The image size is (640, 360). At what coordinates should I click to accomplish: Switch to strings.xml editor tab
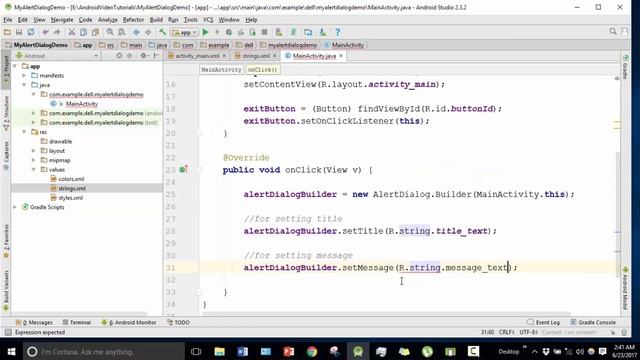(255, 56)
